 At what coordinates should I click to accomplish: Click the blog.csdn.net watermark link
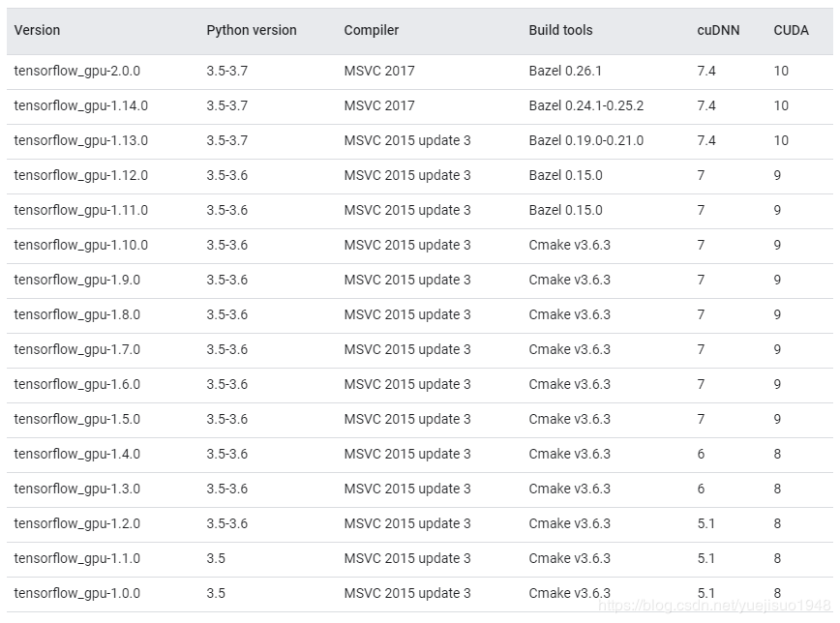coord(714,606)
